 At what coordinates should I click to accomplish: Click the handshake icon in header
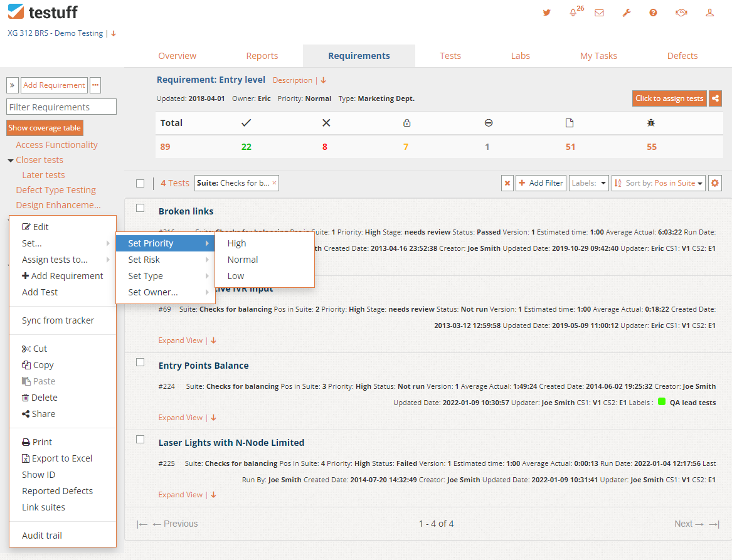(x=681, y=13)
